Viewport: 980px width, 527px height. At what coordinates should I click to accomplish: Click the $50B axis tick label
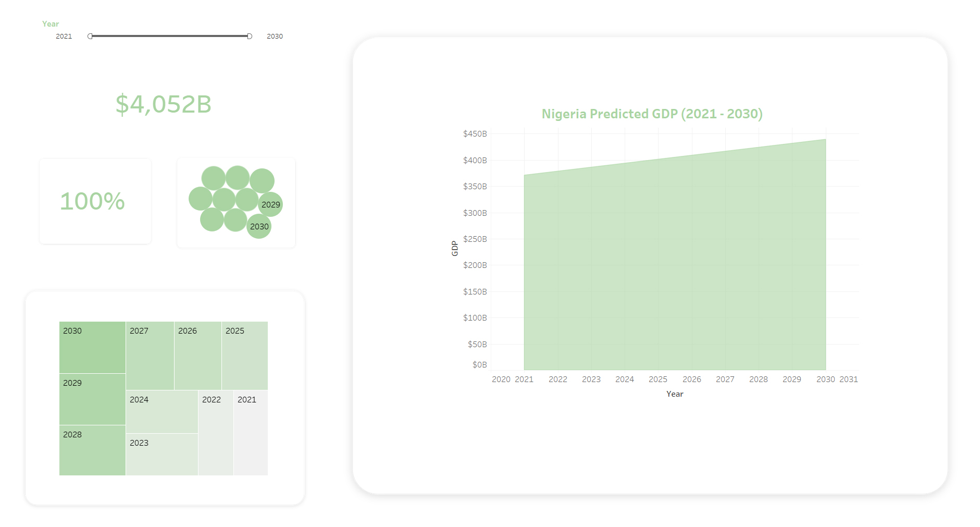(x=477, y=345)
